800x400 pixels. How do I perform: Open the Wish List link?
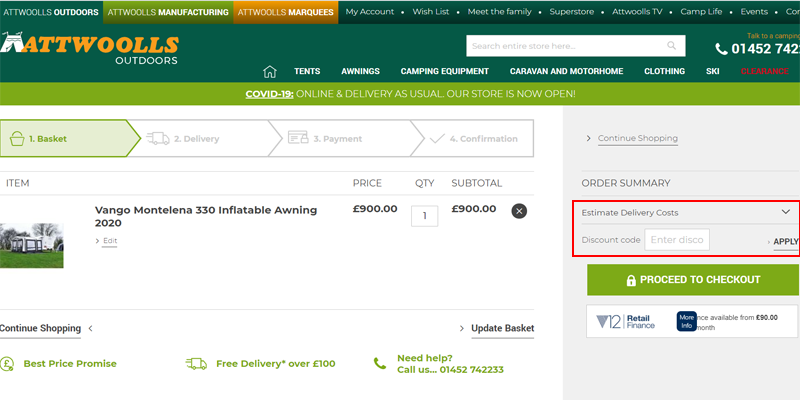coord(431,12)
